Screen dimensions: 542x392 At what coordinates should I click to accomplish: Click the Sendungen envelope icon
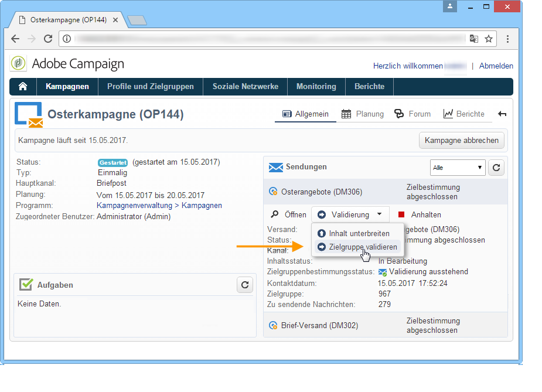(276, 168)
